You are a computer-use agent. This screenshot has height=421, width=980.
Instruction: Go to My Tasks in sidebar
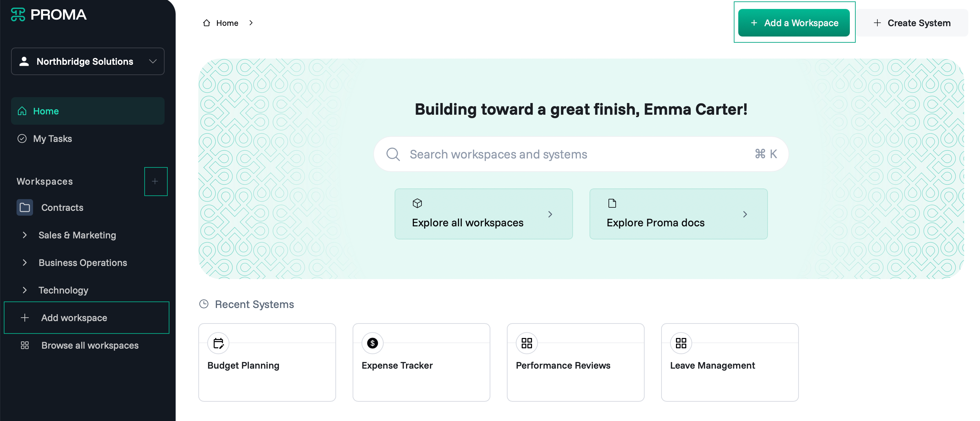(88, 138)
